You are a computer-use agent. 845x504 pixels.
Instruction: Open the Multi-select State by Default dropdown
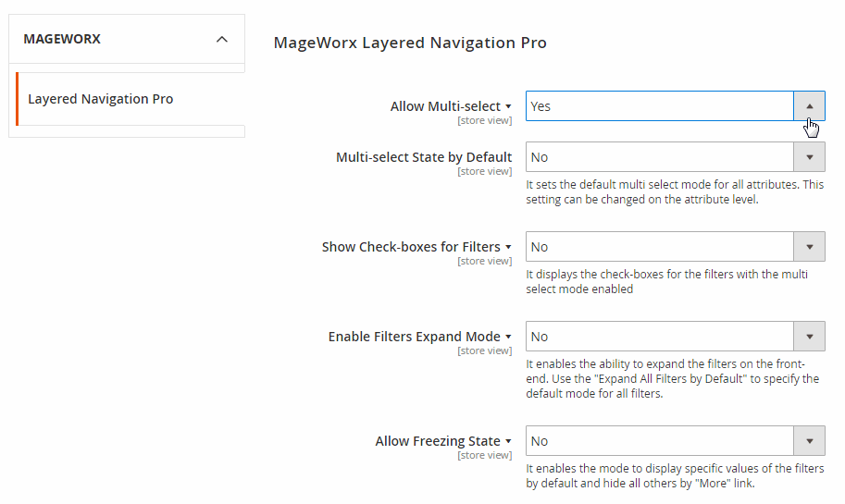[x=659, y=157]
